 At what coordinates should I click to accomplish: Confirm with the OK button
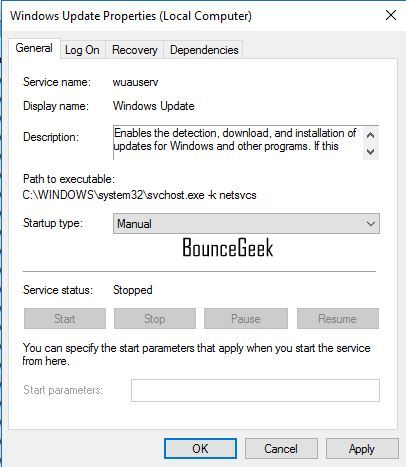coord(200,449)
